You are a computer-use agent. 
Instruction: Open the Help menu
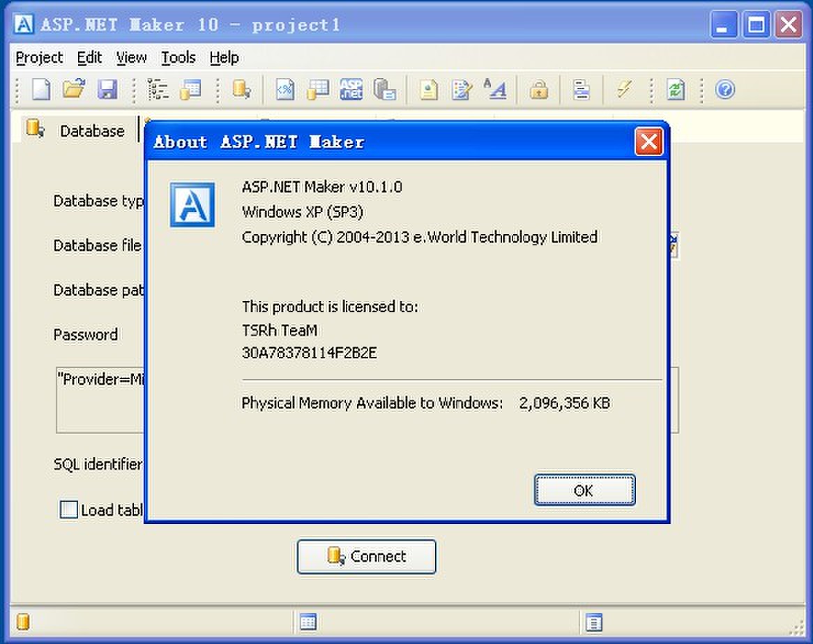(x=224, y=57)
